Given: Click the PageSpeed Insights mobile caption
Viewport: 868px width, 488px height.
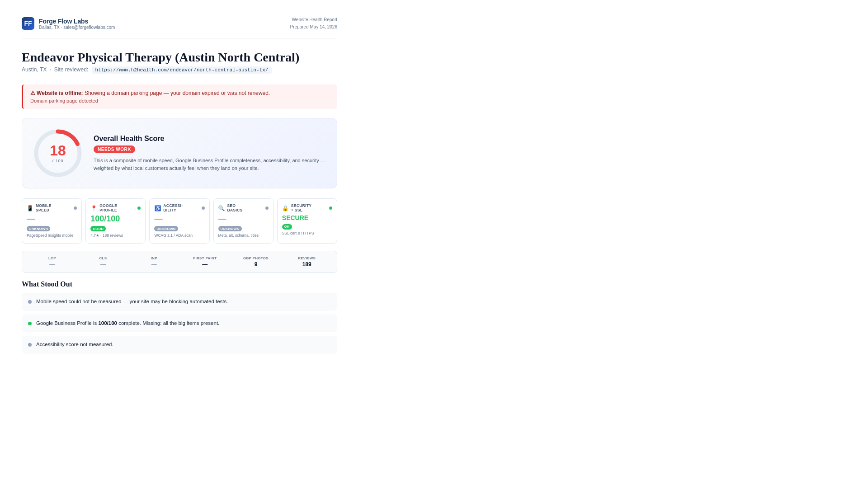Looking at the screenshot, I should pos(50,236).
